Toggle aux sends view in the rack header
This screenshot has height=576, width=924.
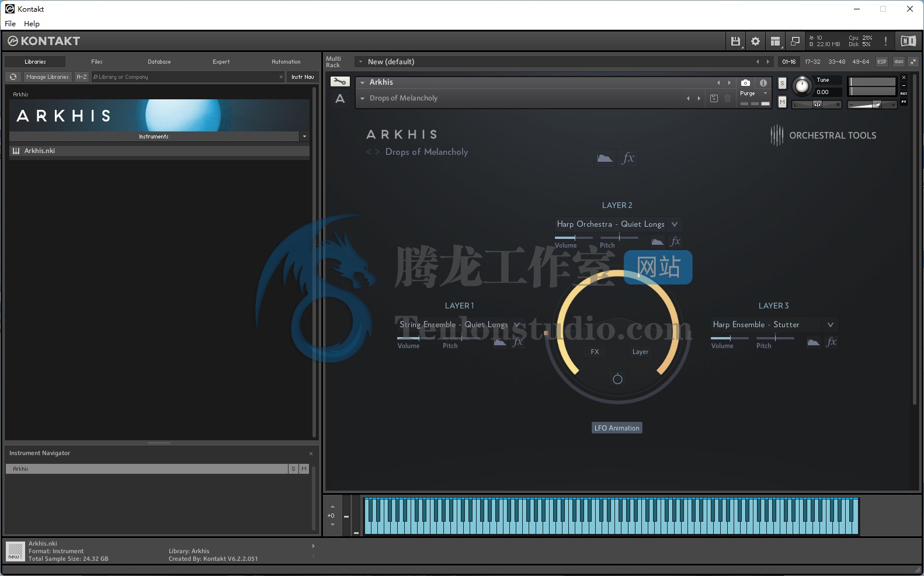(898, 61)
